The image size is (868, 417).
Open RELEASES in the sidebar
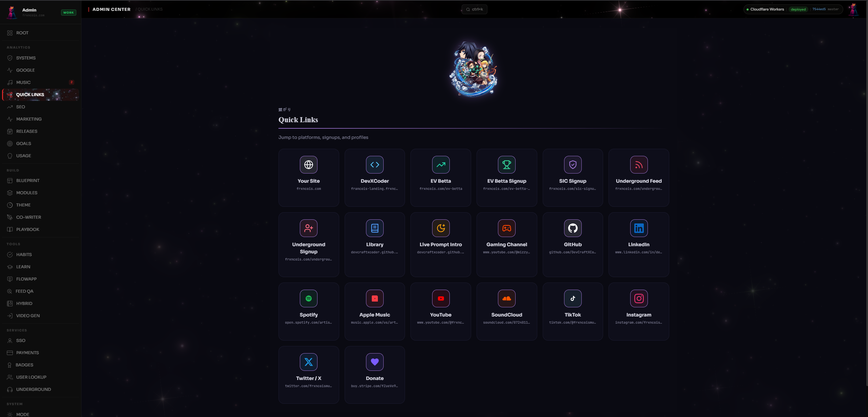click(41, 131)
